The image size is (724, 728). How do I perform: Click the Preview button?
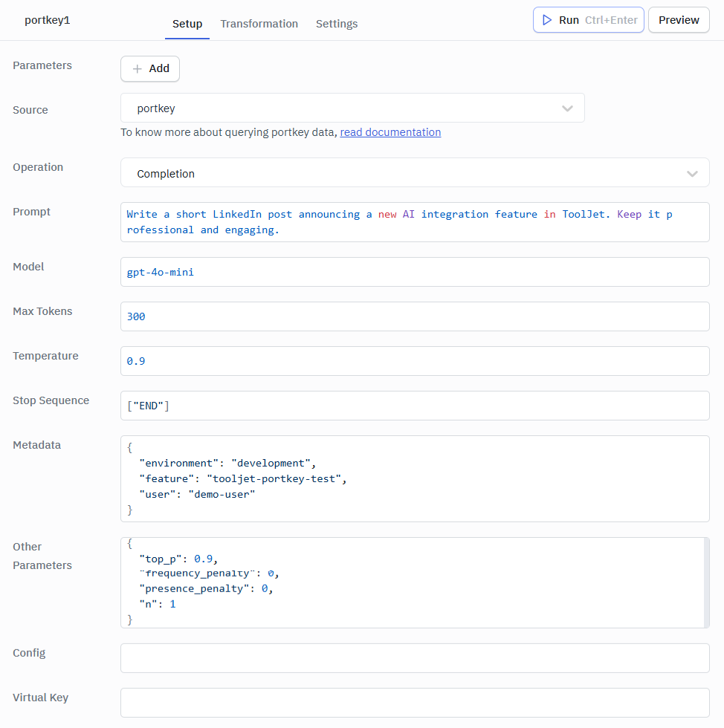(x=679, y=20)
